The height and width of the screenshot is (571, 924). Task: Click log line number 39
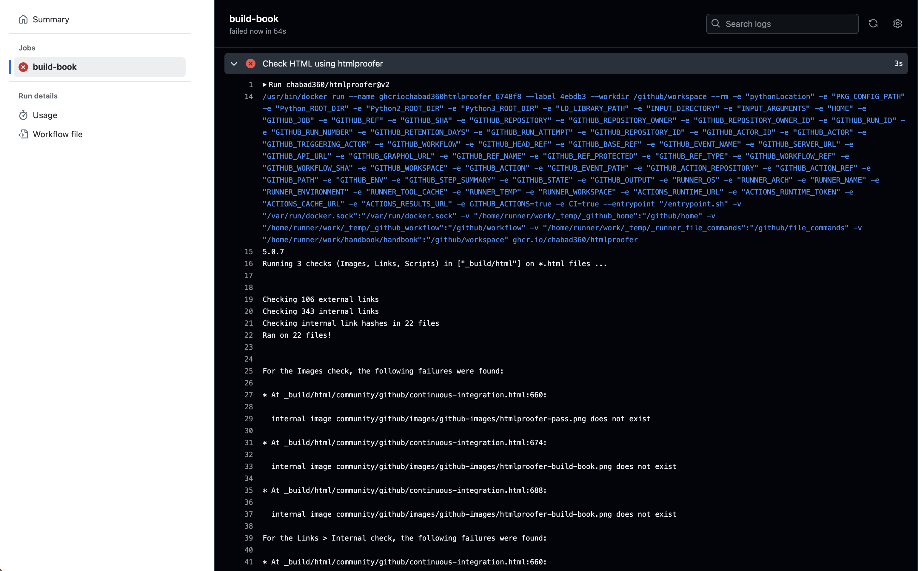[x=249, y=538]
